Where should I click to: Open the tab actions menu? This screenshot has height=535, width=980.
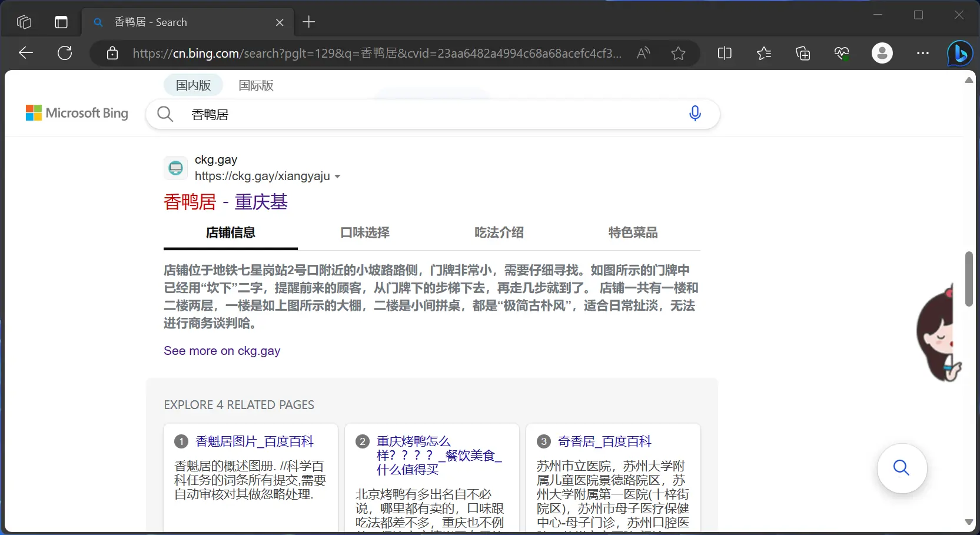click(x=61, y=22)
